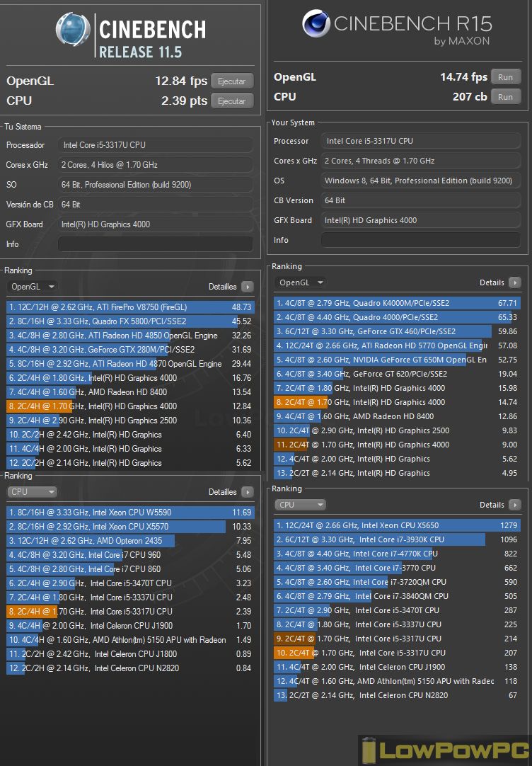This screenshot has height=766, width=532.
Task: Open the CPU ranking dropdown in Cinebench R15
Action: coord(300,505)
